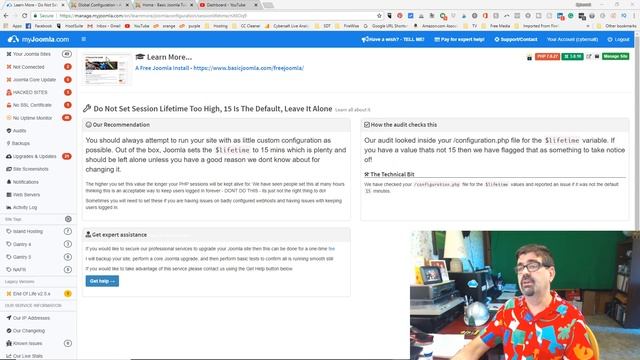Click the browser back arrow
Screen dimensions: 640x360
6,16
